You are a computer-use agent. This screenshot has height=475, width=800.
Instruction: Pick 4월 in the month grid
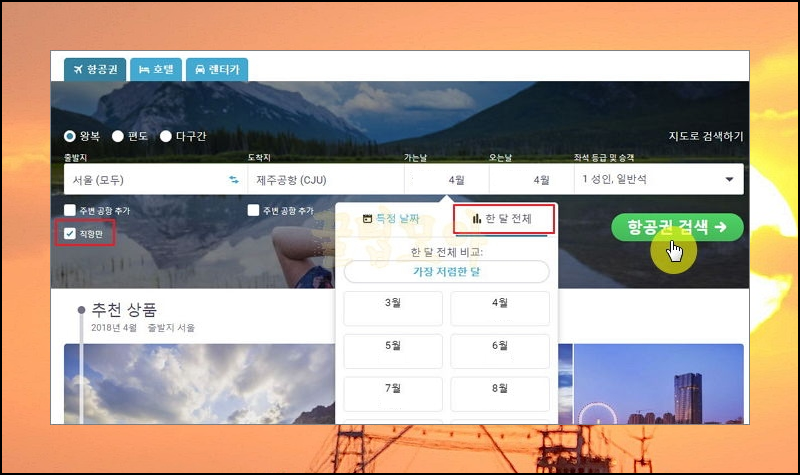(x=500, y=308)
